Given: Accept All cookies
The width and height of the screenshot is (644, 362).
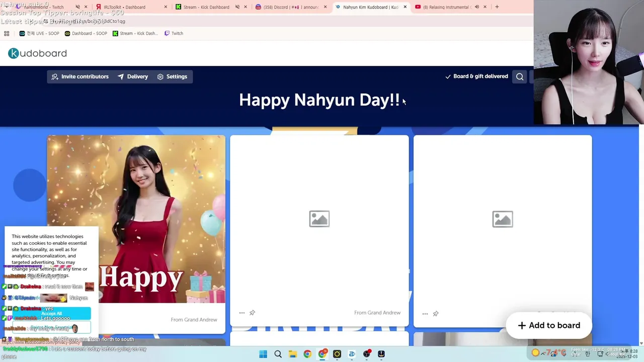Looking at the screenshot, I should (x=51, y=313).
